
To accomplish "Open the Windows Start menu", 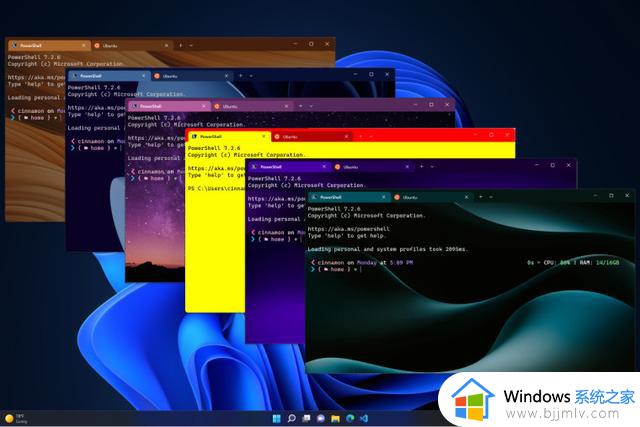I will coord(276,418).
